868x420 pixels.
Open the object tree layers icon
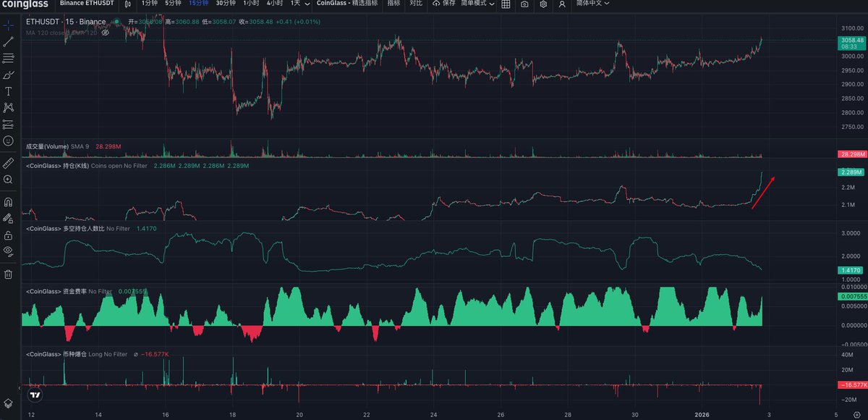tap(8, 403)
